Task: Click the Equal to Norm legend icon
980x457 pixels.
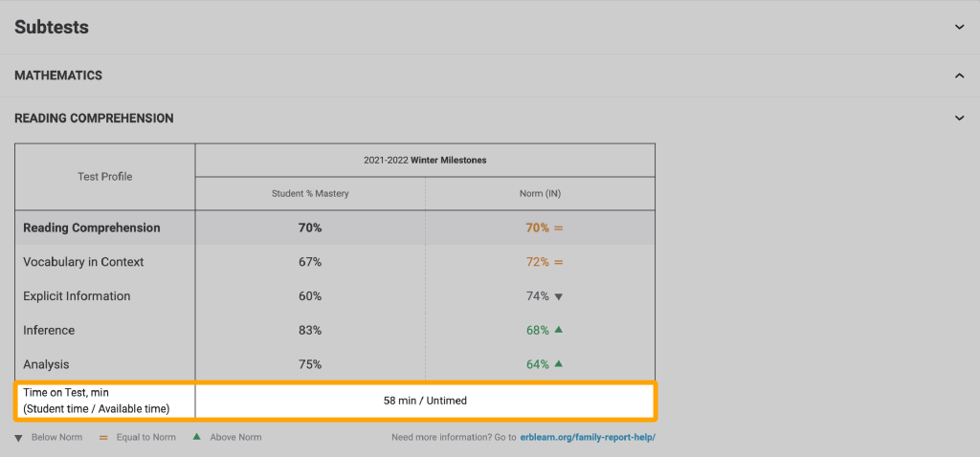Action: pos(104,438)
